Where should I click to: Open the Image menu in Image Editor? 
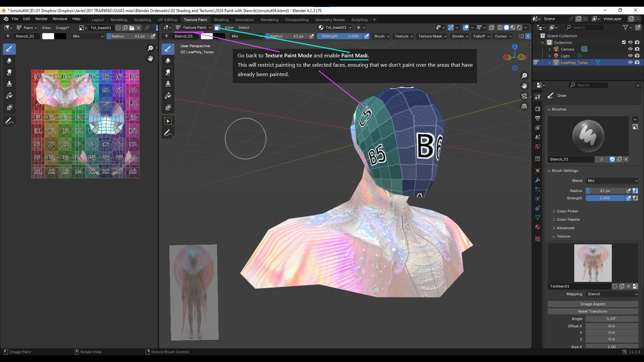(62, 28)
